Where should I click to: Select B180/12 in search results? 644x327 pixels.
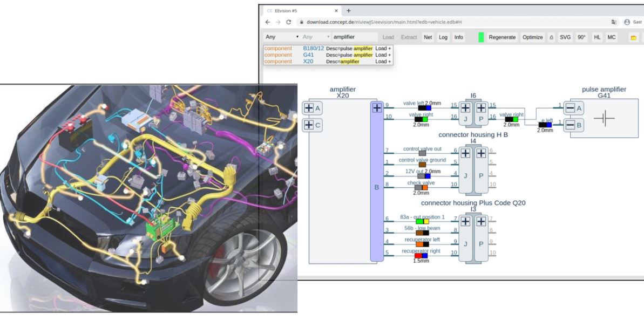(314, 49)
